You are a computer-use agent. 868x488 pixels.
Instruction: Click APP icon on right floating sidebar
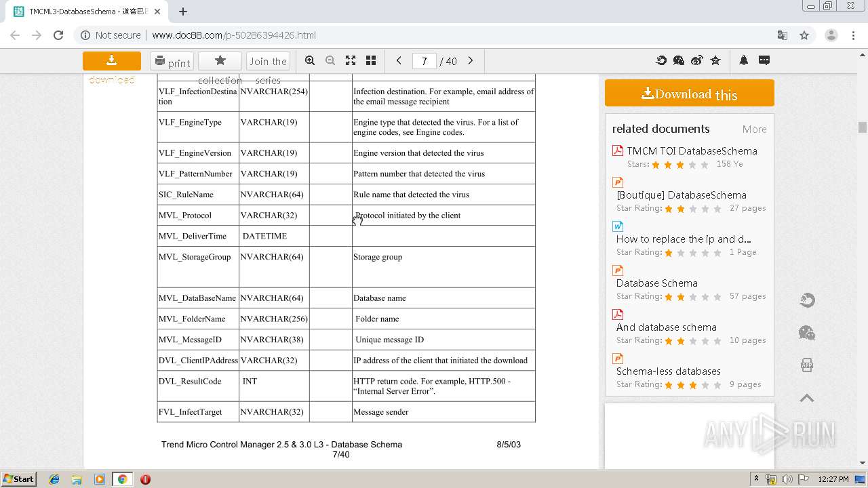pyautogui.click(x=807, y=365)
